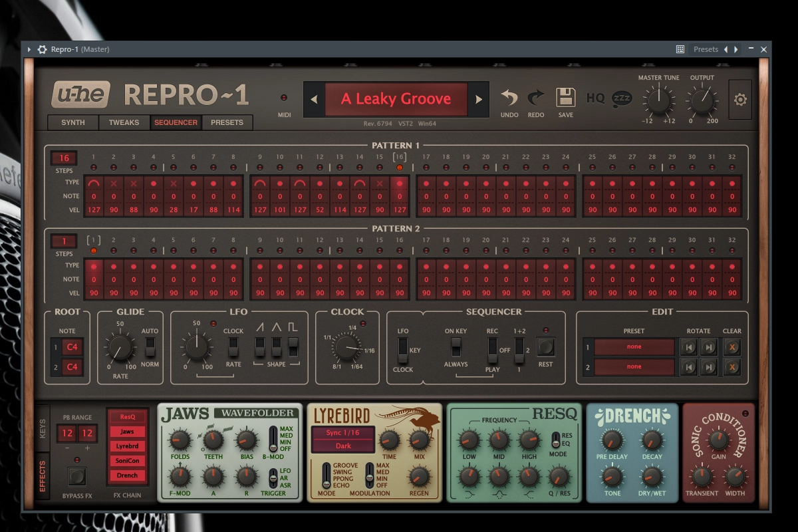The height and width of the screenshot is (532, 798).
Task: Click the MASTER TUNE knob
Action: click(658, 100)
